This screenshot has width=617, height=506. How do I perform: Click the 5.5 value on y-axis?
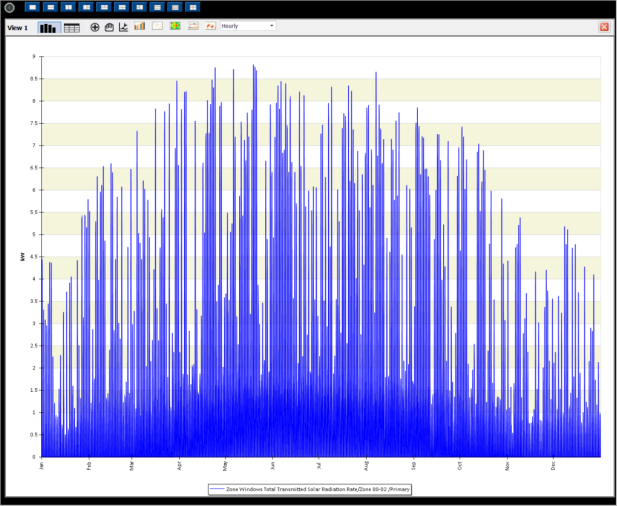pos(33,212)
